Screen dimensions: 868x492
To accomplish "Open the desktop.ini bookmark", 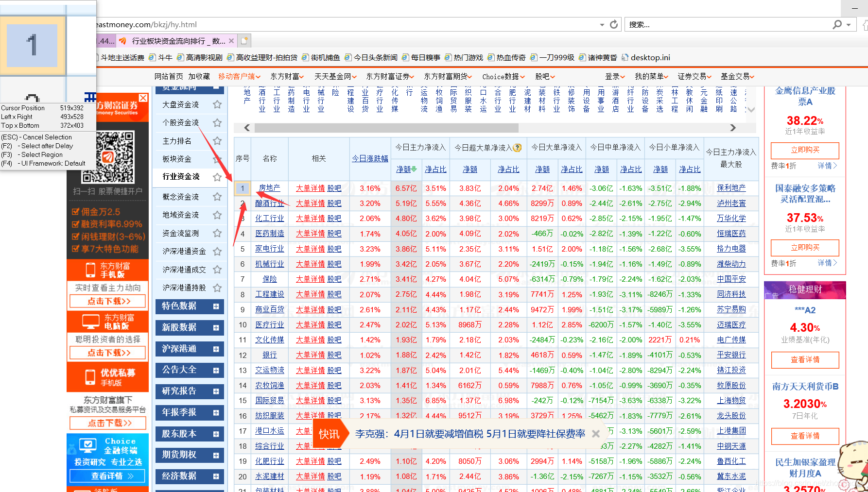I will coord(646,57).
